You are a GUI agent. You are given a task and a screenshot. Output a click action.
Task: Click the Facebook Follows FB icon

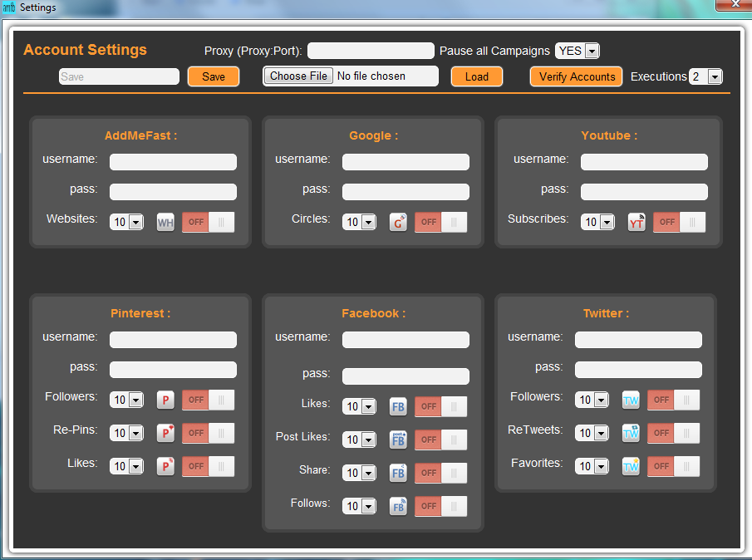(398, 506)
